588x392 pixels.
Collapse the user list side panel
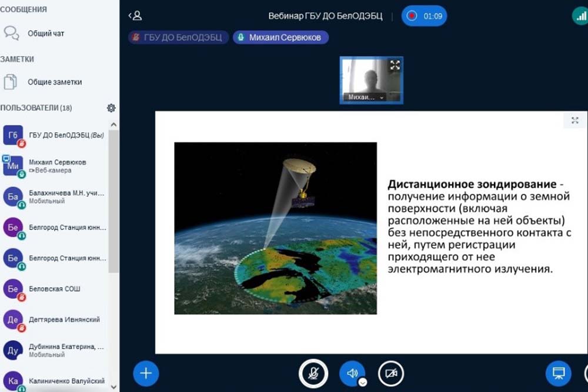pyautogui.click(x=135, y=16)
